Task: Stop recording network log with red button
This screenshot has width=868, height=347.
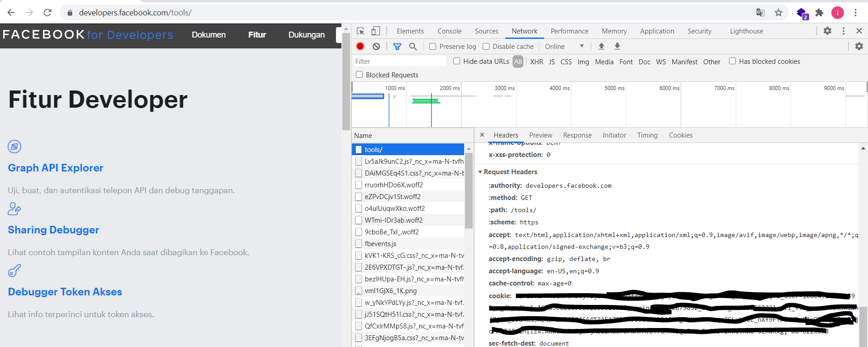Action: tap(360, 46)
